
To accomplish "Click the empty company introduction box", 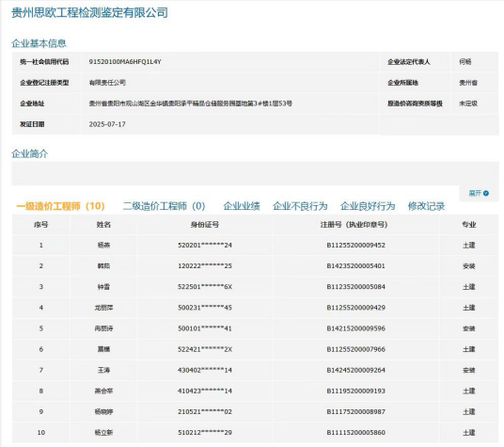I will pos(255,173).
